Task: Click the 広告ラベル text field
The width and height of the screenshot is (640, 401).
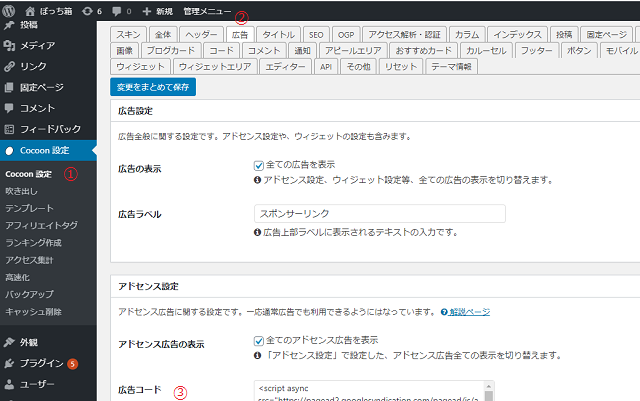Action: (x=380, y=213)
